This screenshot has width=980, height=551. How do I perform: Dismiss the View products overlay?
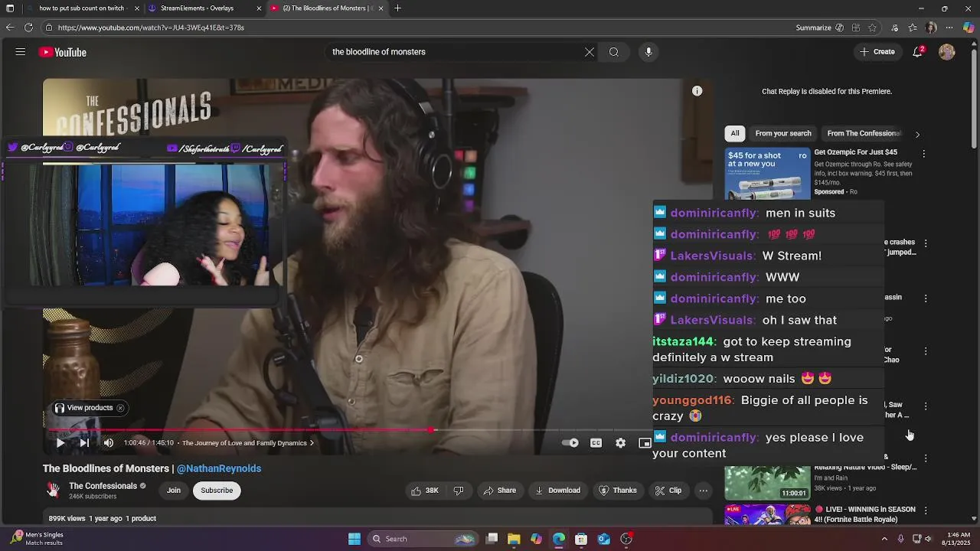click(x=120, y=408)
